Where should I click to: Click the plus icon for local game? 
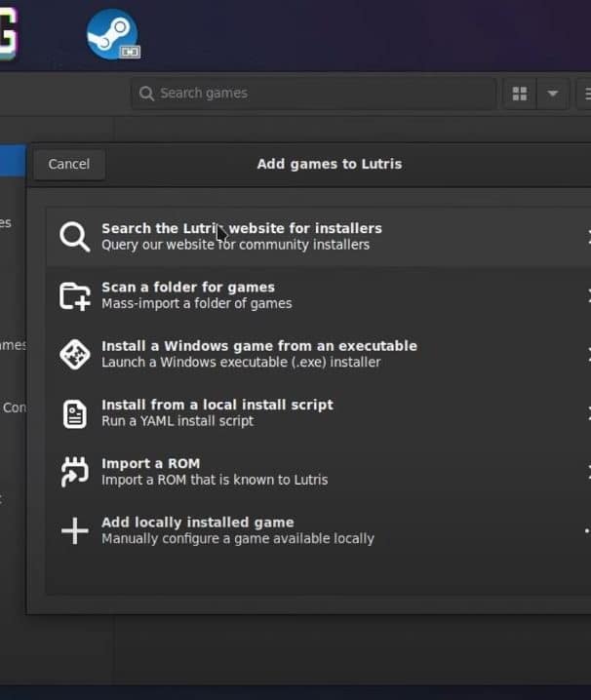coord(74,530)
